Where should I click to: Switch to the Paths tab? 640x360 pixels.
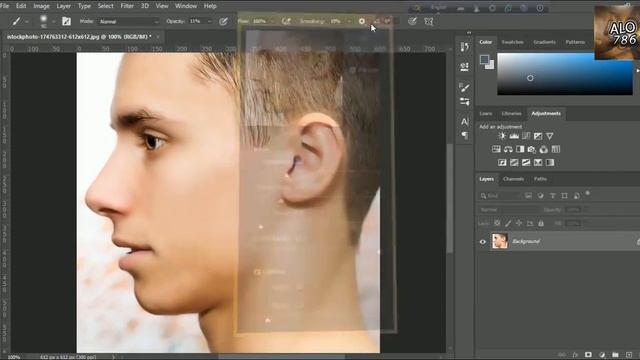[540, 179]
